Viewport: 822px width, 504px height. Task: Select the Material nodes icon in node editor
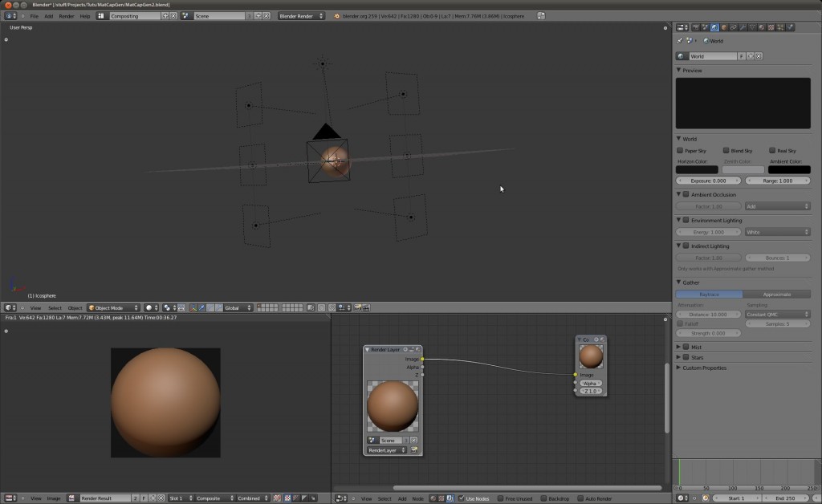433,498
